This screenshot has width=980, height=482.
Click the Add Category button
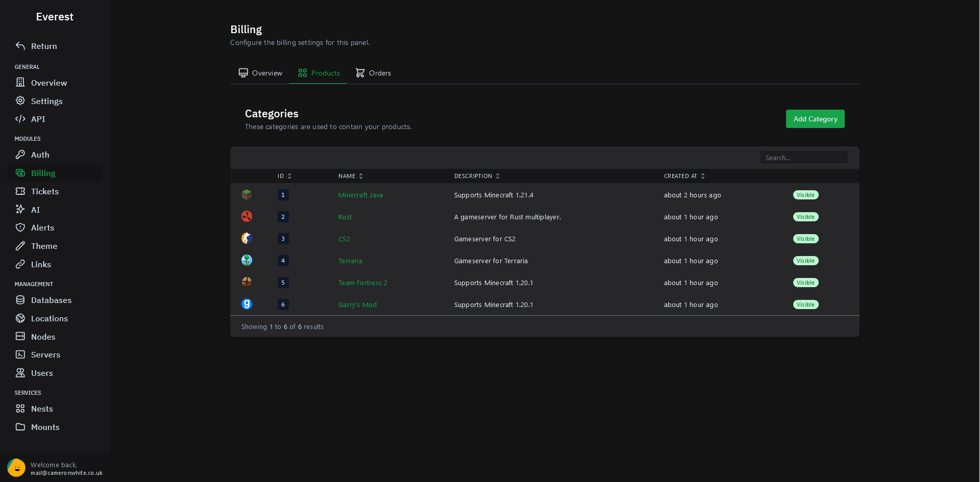815,119
